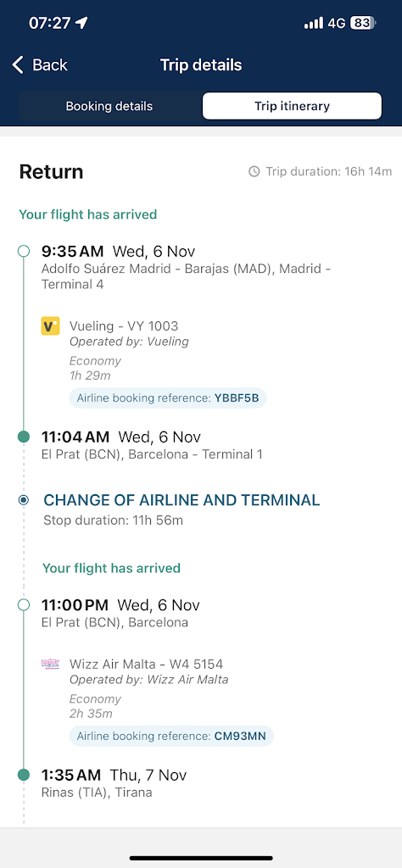Go Back to the previous screen
Screen dimensions: 402x868
pos(40,64)
